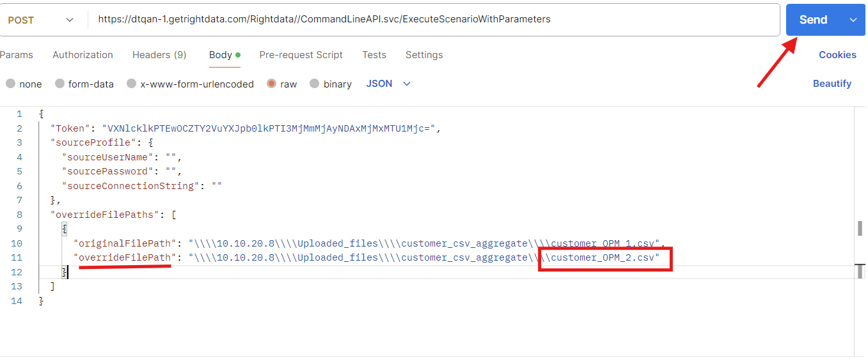Click the "overrideFilePaths" key on line 8
This screenshot has width=868, height=359.
(x=105, y=215)
